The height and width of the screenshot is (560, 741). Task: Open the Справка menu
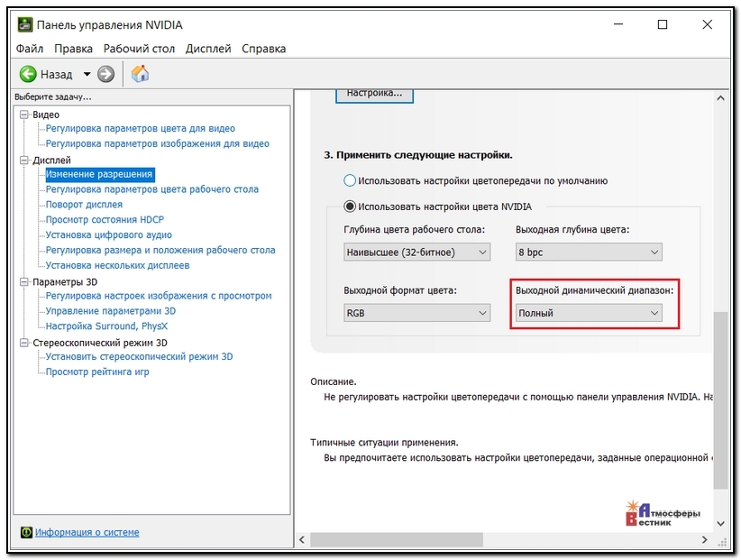pos(264,49)
